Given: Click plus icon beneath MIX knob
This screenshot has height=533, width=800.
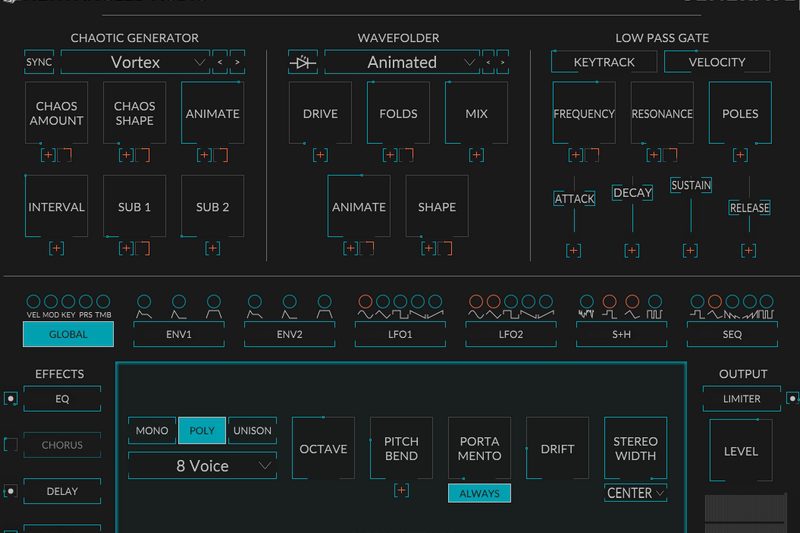Looking at the screenshot, I should [x=477, y=155].
